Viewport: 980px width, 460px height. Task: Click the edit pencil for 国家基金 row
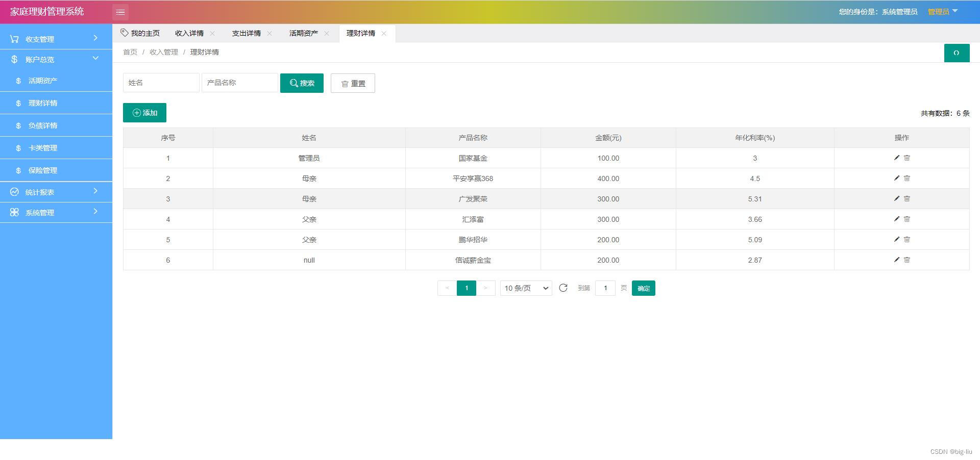(x=896, y=158)
